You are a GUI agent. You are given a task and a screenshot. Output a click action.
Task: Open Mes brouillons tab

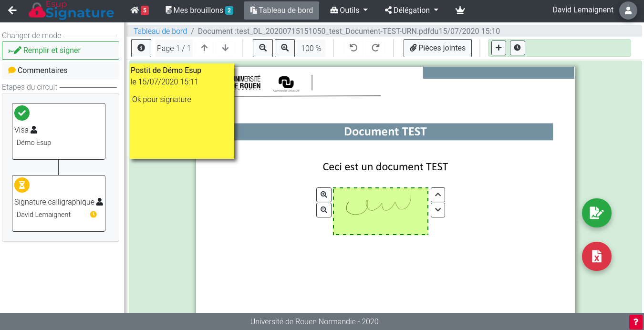(199, 10)
